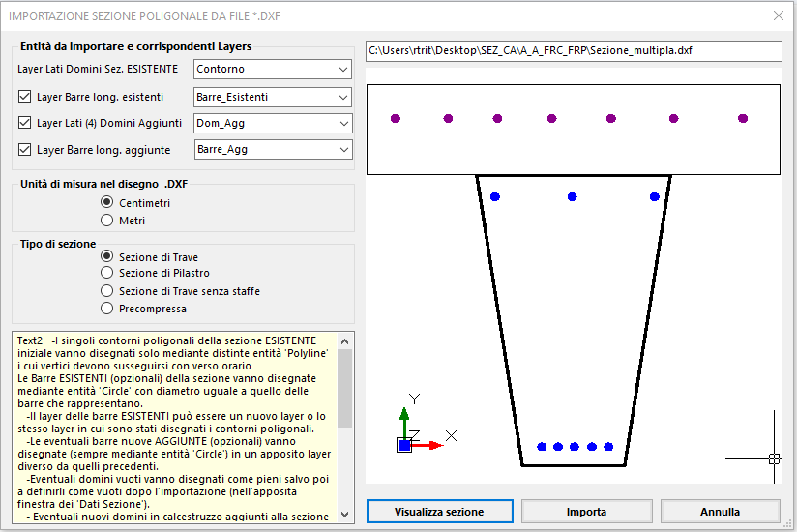Click 'Entità da importare e corrispondenti Layers' heading
This screenshot has height=532, width=797.
pos(135,46)
